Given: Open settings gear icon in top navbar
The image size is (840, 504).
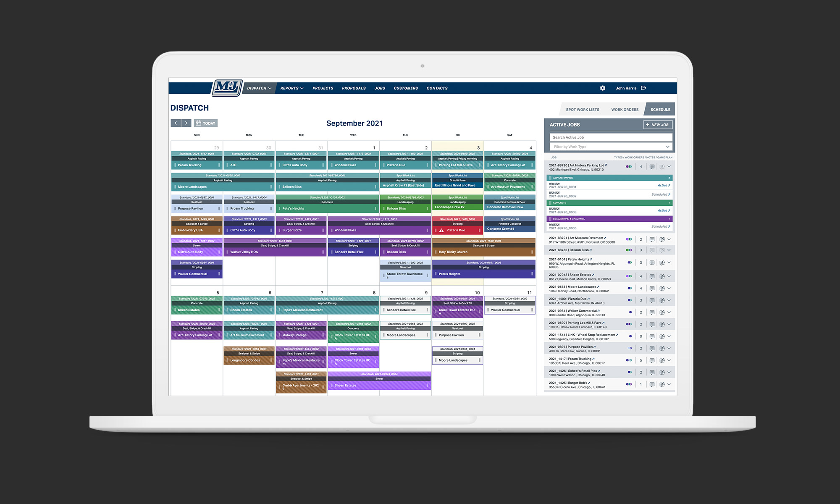Looking at the screenshot, I should click(x=602, y=88).
